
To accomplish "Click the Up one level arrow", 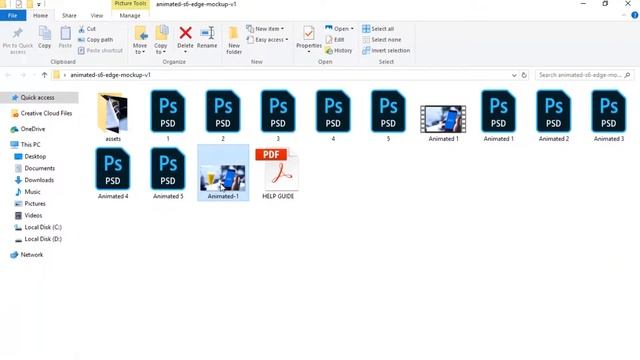I will tap(44, 75).
